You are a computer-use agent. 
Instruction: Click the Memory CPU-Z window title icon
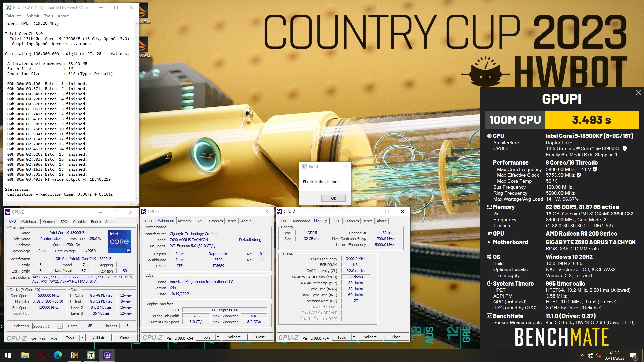279,212
